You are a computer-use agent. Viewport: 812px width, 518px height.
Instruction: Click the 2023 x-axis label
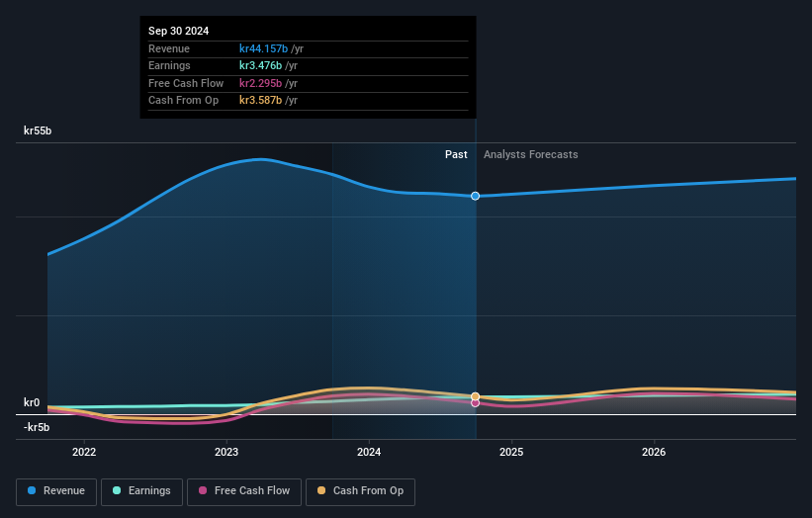tap(226, 452)
